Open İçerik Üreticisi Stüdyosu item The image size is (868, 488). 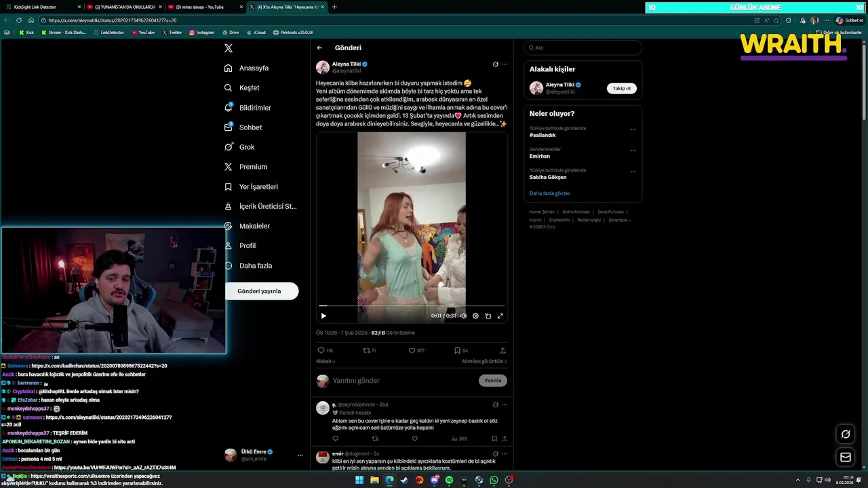[x=260, y=206]
